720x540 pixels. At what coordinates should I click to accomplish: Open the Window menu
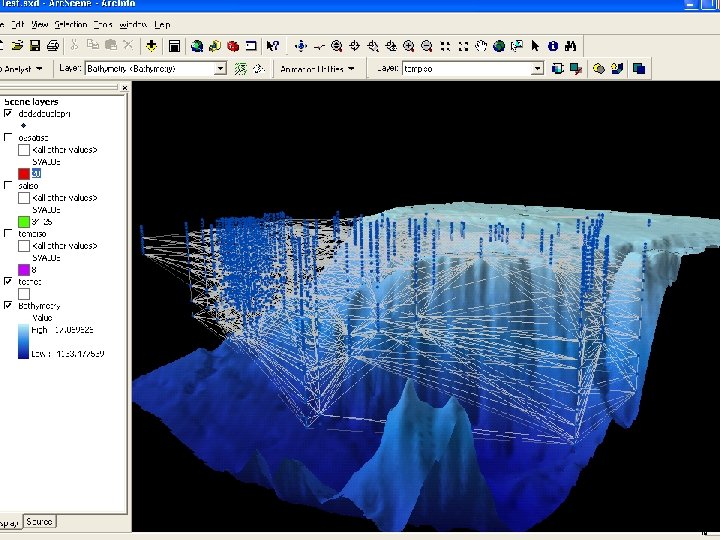pos(133,24)
